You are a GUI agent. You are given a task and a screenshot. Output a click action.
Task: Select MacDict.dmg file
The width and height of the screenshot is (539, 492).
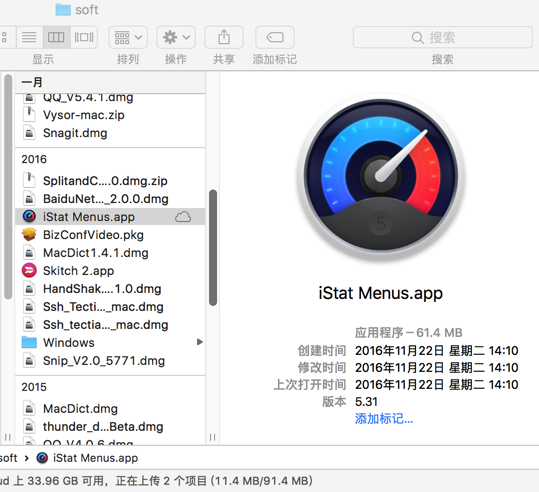(110, 408)
